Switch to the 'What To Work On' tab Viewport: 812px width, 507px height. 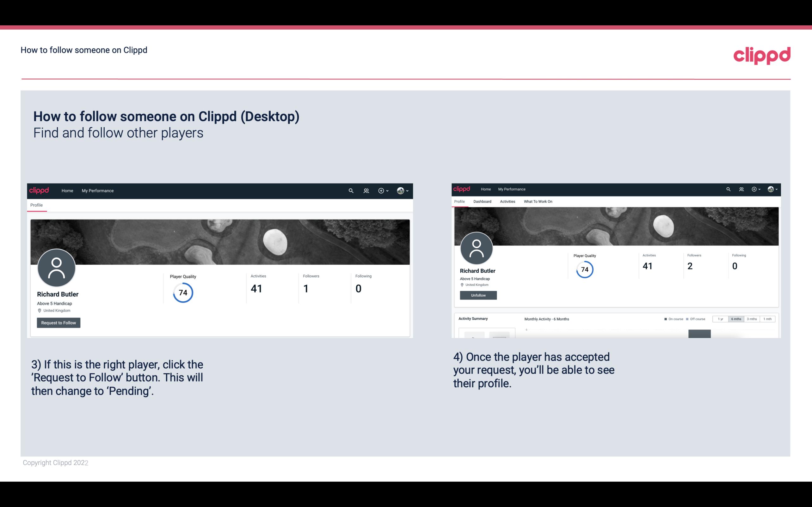(537, 202)
